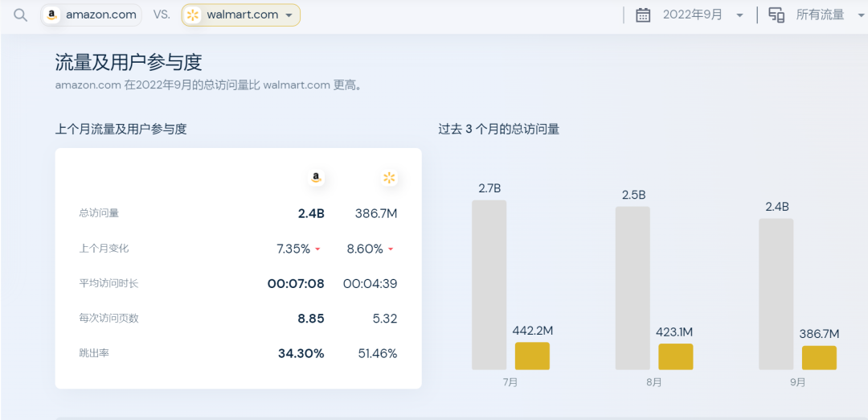The image size is (868, 420).
Task: Click the 平均访问时长 row label
Action: (108, 283)
